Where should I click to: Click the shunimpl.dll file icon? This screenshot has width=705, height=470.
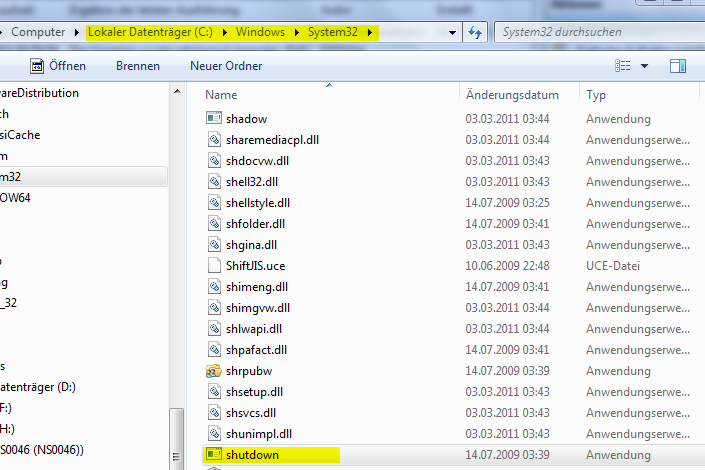(214, 434)
